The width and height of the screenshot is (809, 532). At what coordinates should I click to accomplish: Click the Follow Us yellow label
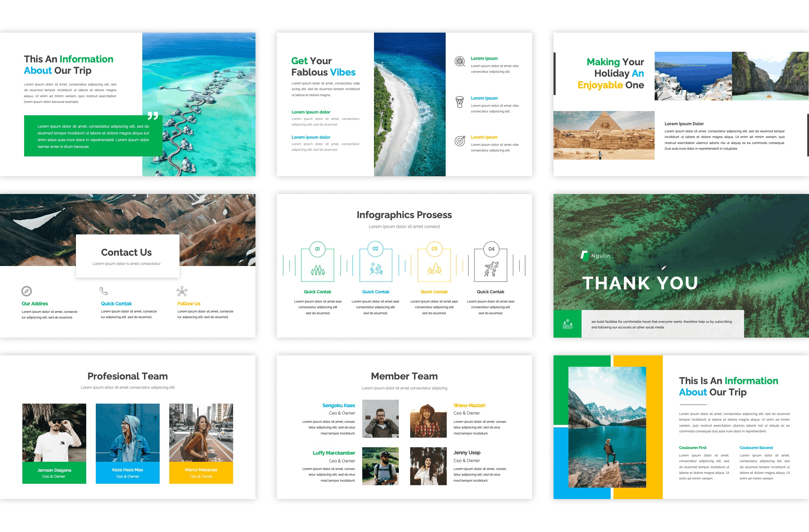click(x=189, y=304)
